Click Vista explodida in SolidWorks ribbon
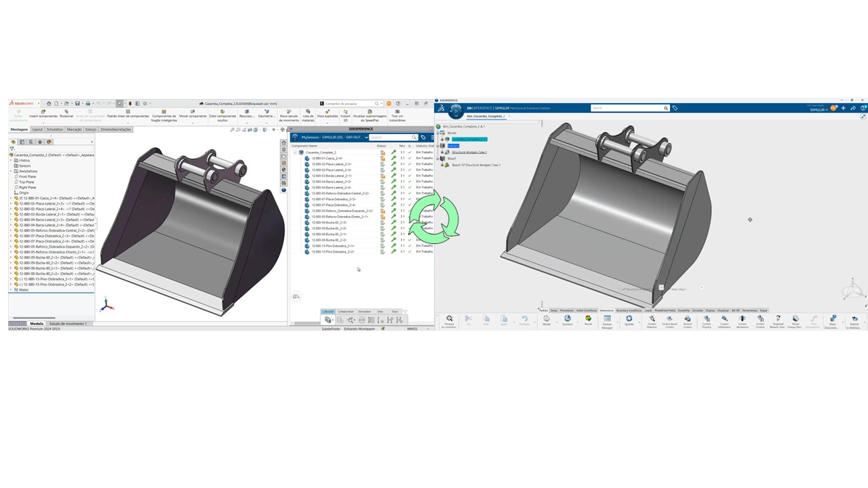868x488 pixels. 328,114
